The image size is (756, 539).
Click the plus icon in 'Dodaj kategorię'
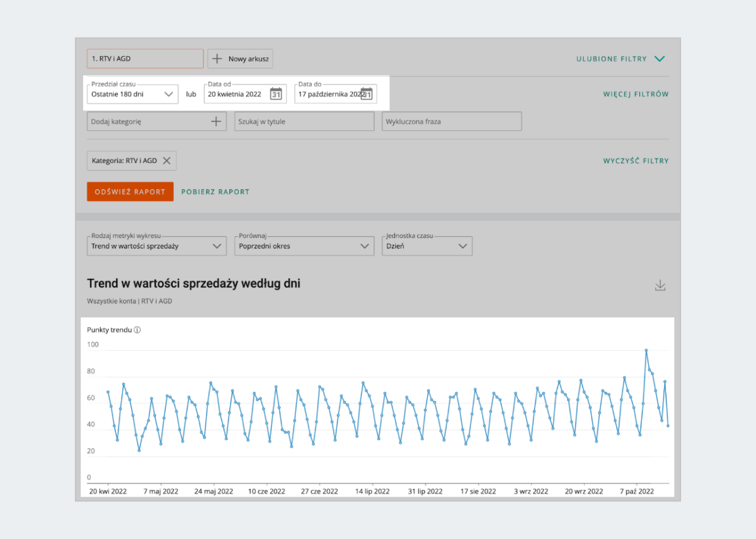click(x=216, y=122)
